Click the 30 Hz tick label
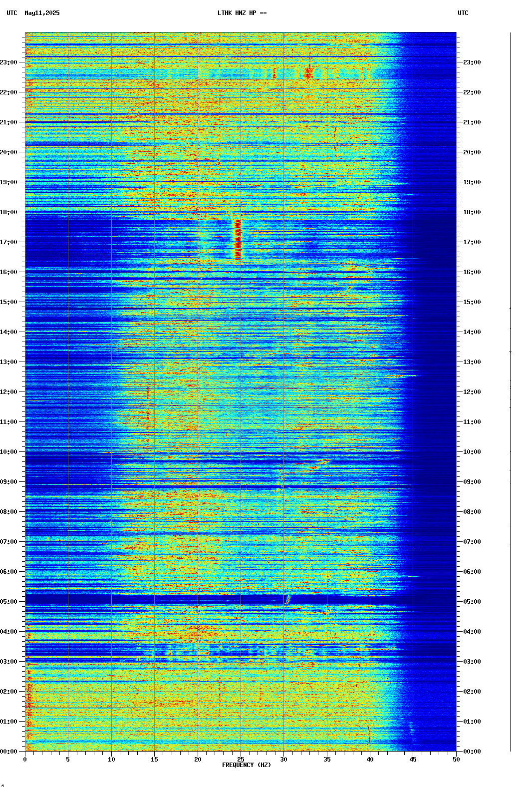The height and width of the screenshot is (791, 532). click(283, 760)
